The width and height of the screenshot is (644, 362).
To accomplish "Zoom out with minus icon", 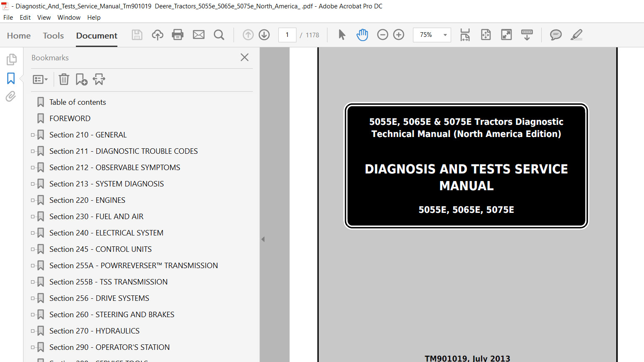I will click(x=383, y=35).
